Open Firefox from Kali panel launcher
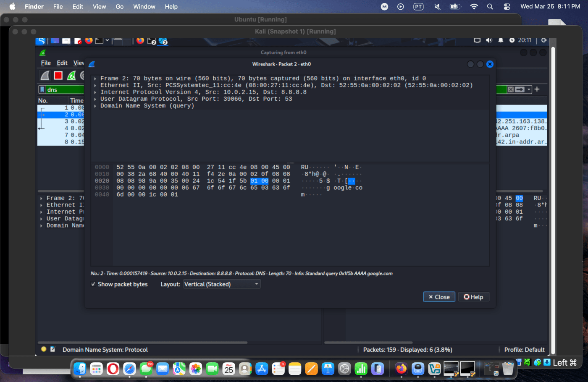588x382 pixels. (x=89, y=41)
